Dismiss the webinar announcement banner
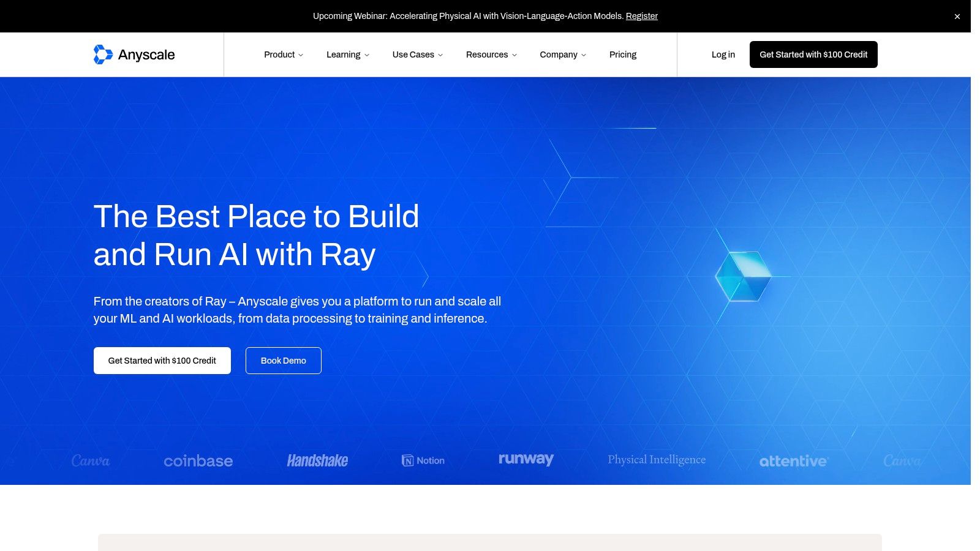Screen dimensions: 980x551 (957, 16)
